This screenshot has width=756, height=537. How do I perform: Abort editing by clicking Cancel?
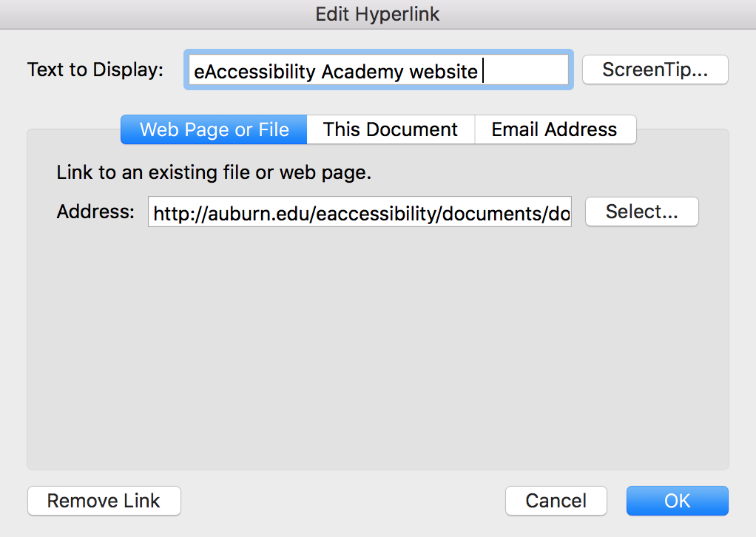coord(556,501)
